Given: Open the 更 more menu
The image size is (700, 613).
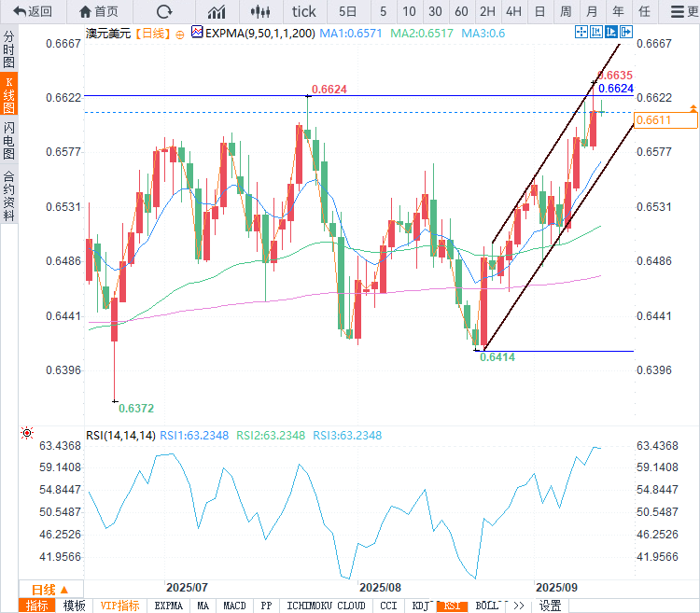Looking at the screenshot, I should pyautogui.click(x=683, y=11).
